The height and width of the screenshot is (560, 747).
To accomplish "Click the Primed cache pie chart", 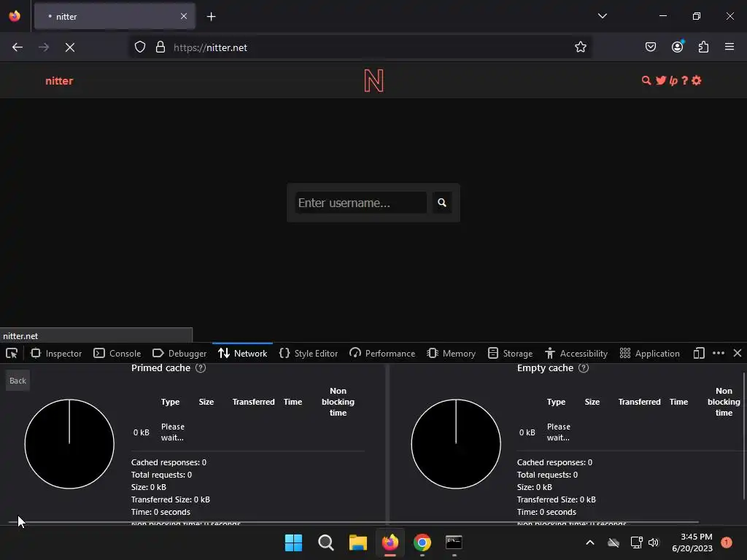I will [x=69, y=444].
